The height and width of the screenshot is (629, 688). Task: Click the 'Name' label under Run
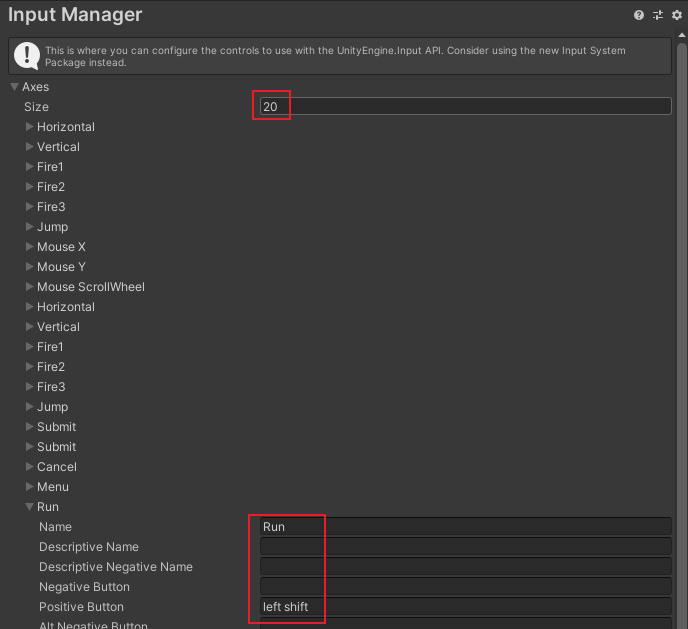[55, 526]
